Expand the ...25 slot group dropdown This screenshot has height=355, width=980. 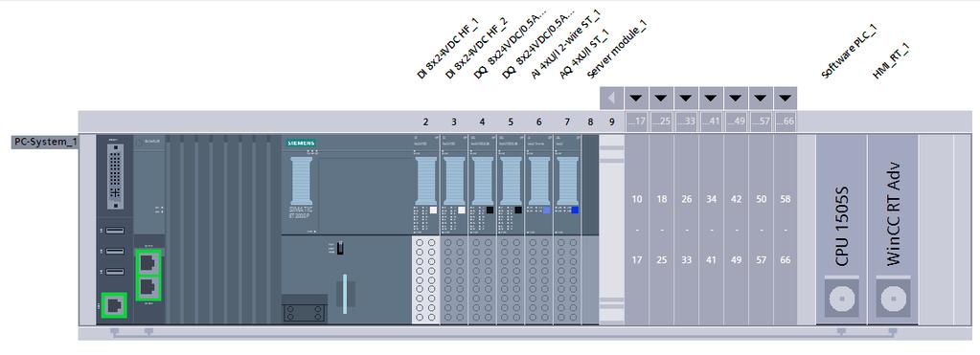(661, 98)
